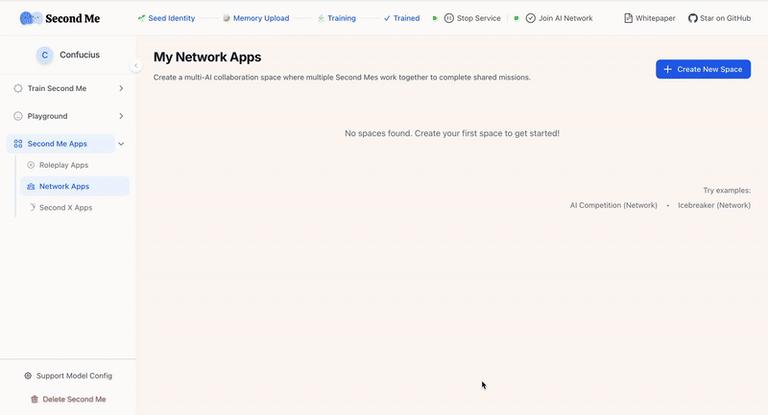Click the Create New Space button
The width and height of the screenshot is (768, 415).
point(703,69)
